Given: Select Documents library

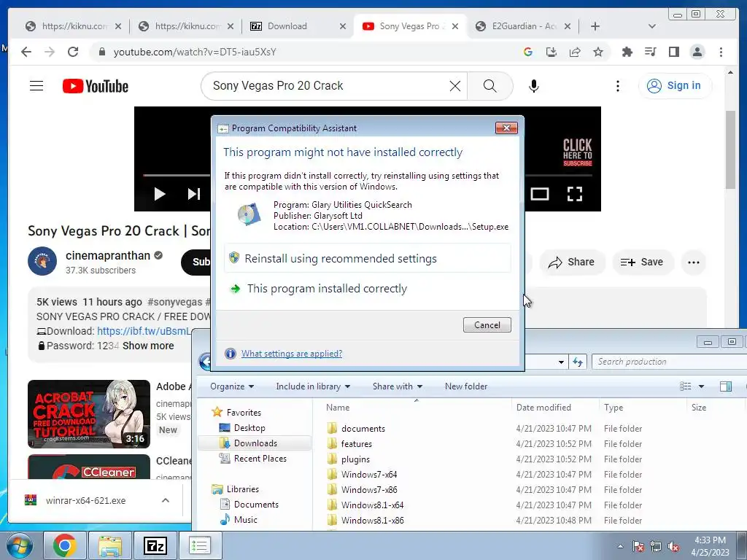Looking at the screenshot, I should coord(256,505).
